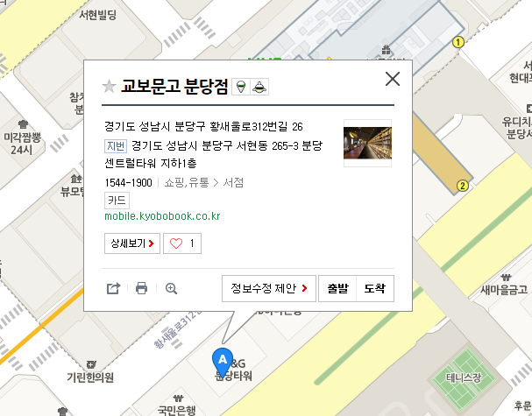Open the mobile.kyobobook.co.kr link
This screenshot has width=532, height=416.
click(162, 216)
